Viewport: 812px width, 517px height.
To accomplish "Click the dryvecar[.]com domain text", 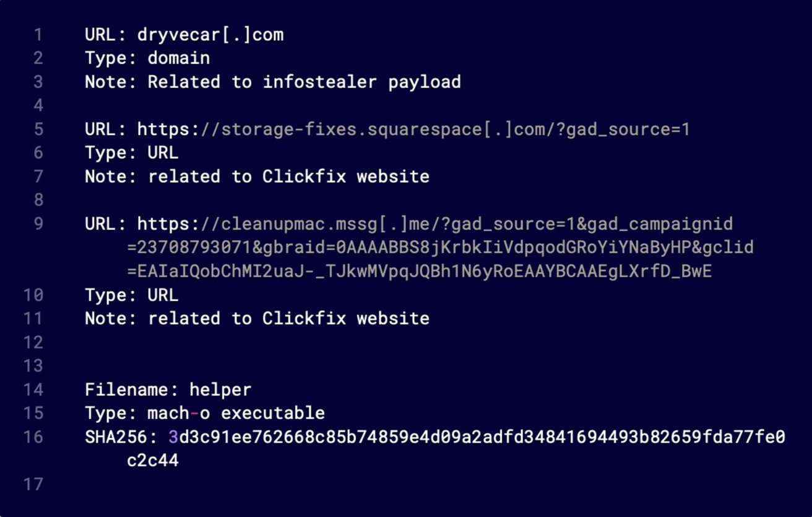I will [210, 35].
